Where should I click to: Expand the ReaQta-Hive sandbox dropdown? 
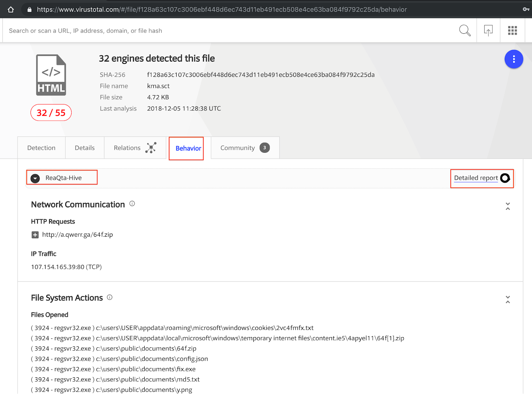pyautogui.click(x=35, y=178)
